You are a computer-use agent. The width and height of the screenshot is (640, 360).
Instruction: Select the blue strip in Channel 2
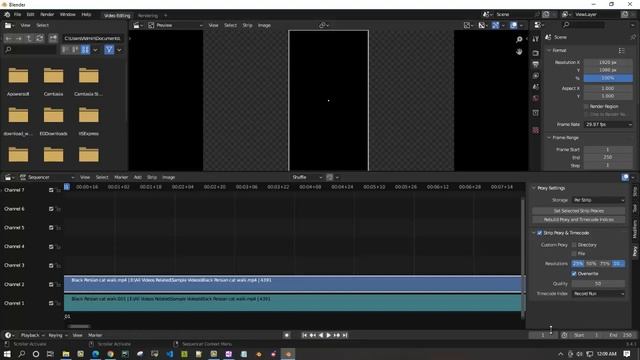(x=293, y=284)
